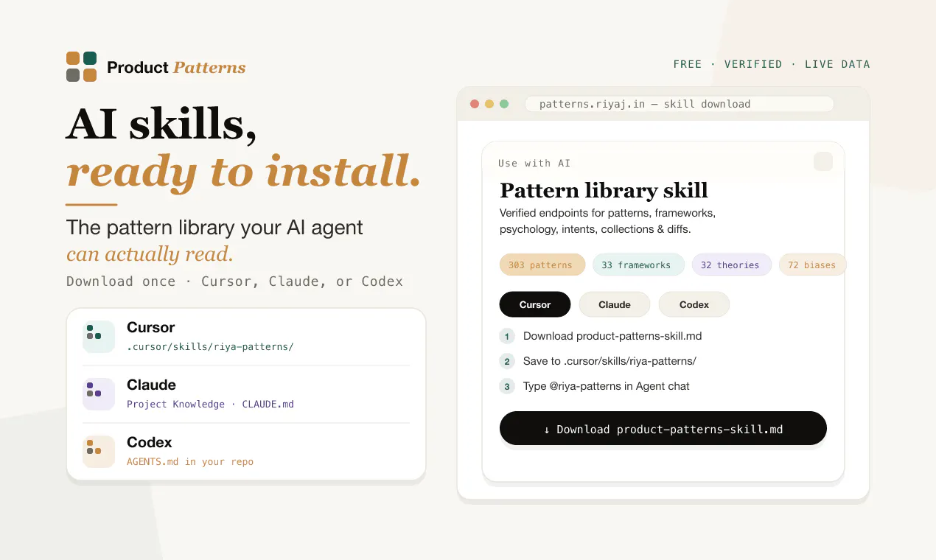936x560 pixels.
Task: Click step 2 number badge
Action: (x=507, y=361)
